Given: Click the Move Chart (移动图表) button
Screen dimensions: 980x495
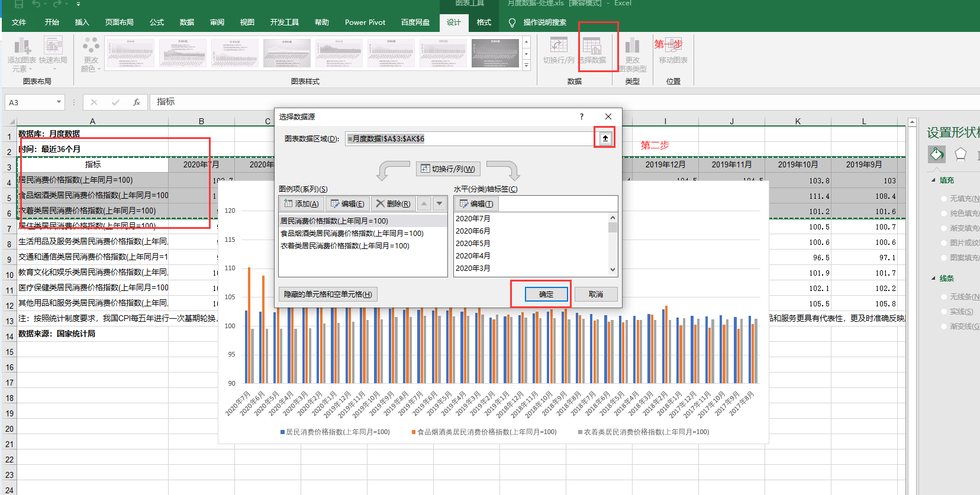Looking at the screenshot, I should coord(673,50).
